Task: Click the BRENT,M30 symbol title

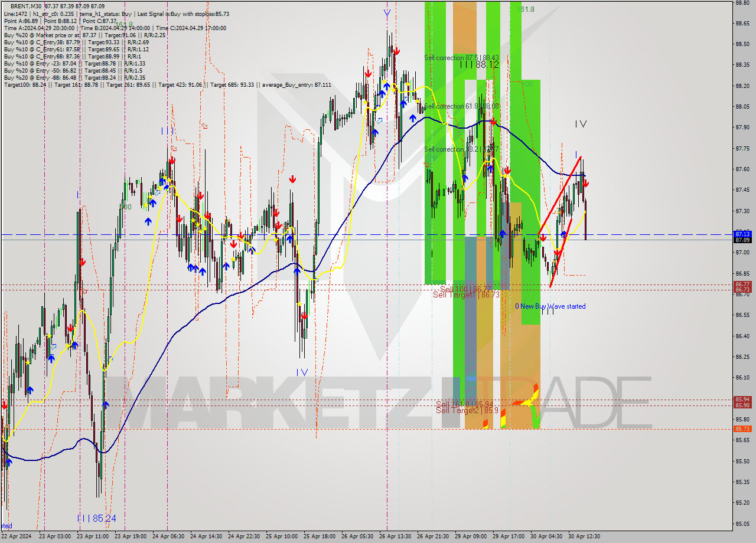Action: pos(27,6)
